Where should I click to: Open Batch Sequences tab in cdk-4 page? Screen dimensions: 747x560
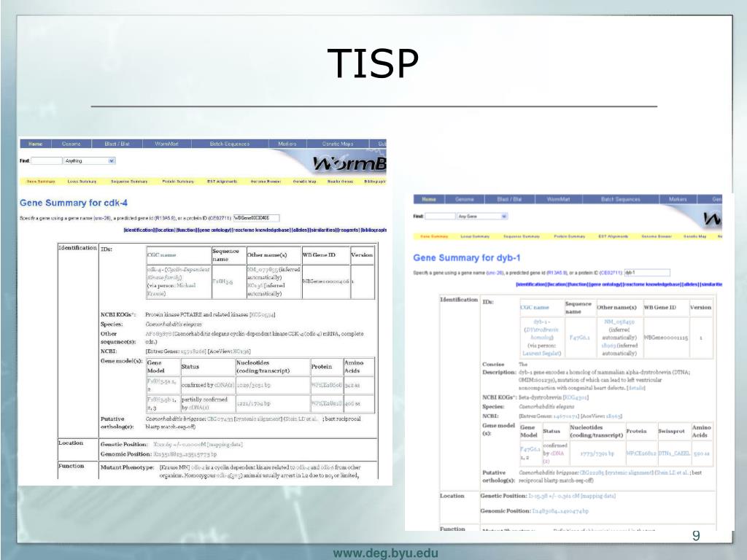(x=230, y=144)
